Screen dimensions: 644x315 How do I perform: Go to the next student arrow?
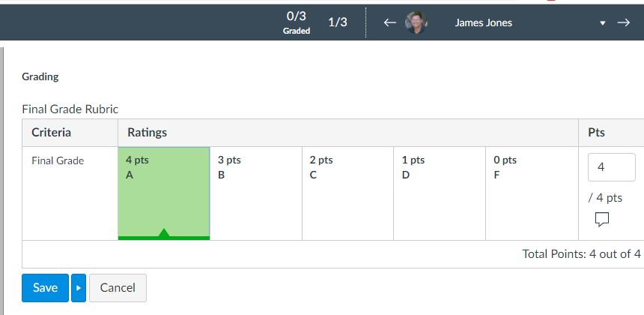[x=623, y=22]
